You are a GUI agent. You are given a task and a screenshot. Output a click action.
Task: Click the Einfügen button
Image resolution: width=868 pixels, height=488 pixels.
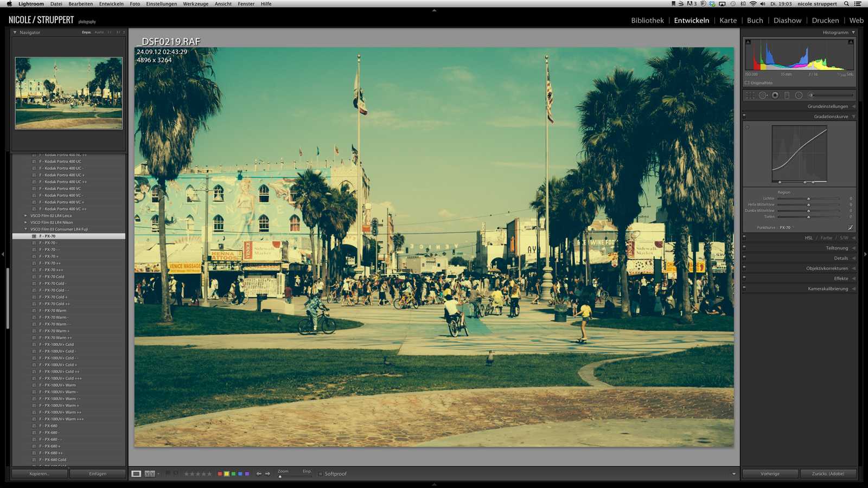pyautogui.click(x=98, y=474)
